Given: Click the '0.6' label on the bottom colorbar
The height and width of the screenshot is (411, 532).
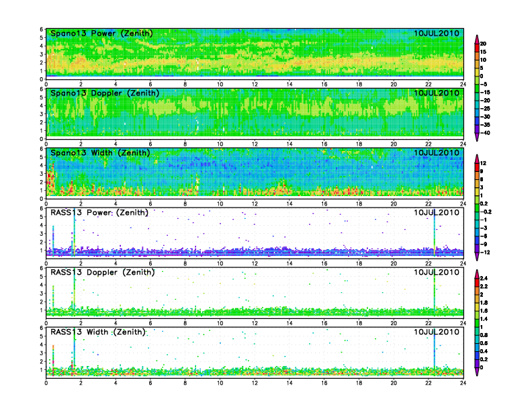Looking at the screenshot, I should point(484,343).
